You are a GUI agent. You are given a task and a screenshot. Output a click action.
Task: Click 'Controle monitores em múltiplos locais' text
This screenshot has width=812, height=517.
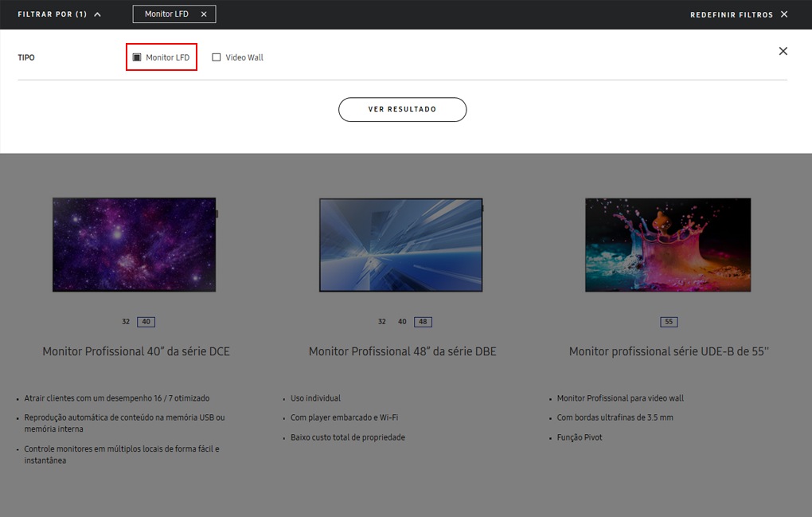pos(122,454)
